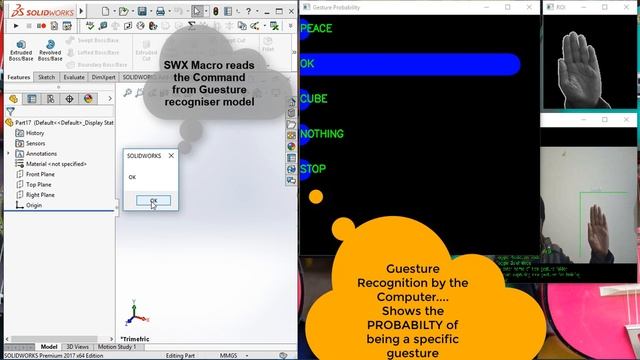This screenshot has height=360, width=640.
Task: Open dropdown arrow next to New icon
Action: coord(114,11)
